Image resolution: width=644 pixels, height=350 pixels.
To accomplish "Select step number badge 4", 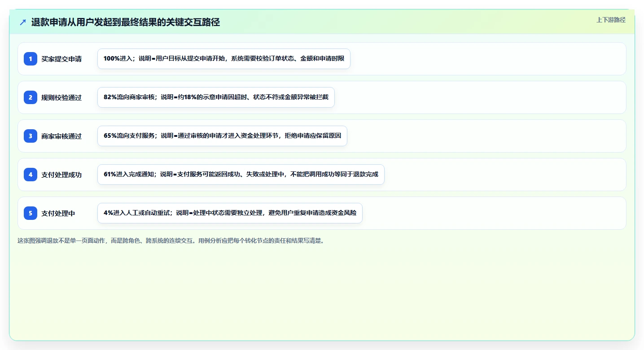I will (x=31, y=175).
